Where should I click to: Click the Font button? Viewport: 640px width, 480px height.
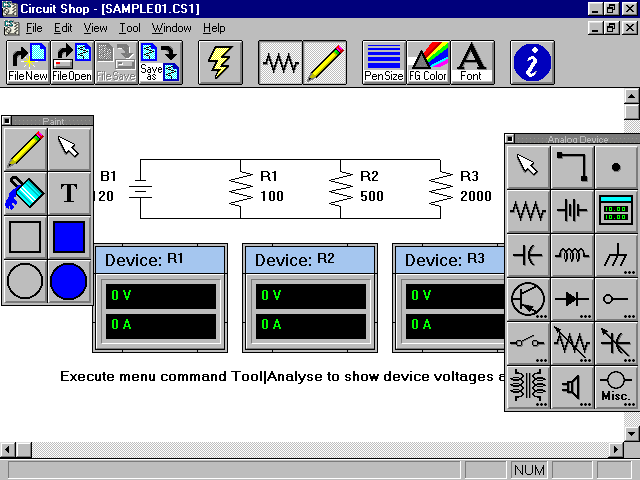471,62
